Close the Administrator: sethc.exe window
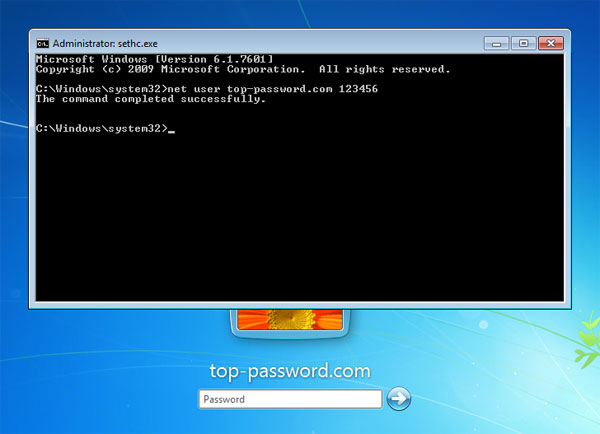The height and width of the screenshot is (434, 600). tap(550, 43)
